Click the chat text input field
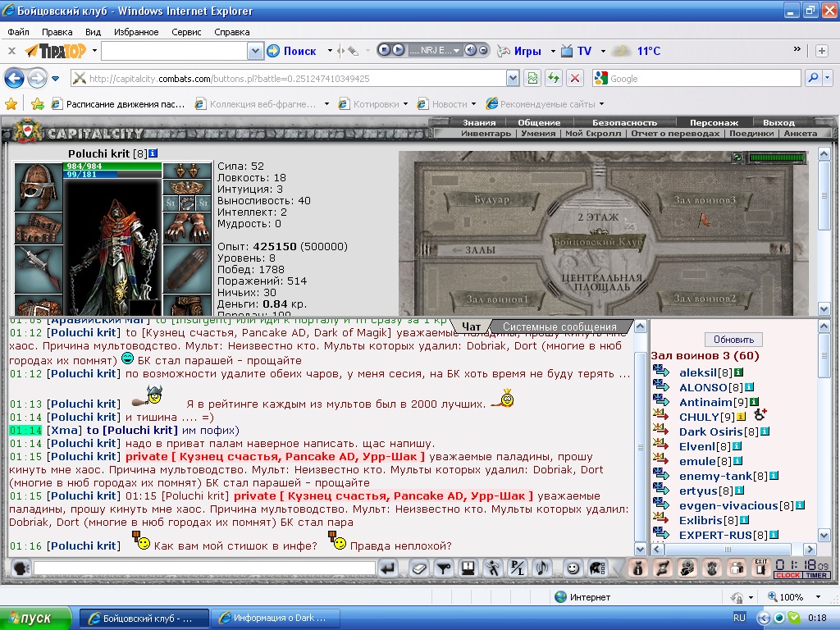 point(204,568)
